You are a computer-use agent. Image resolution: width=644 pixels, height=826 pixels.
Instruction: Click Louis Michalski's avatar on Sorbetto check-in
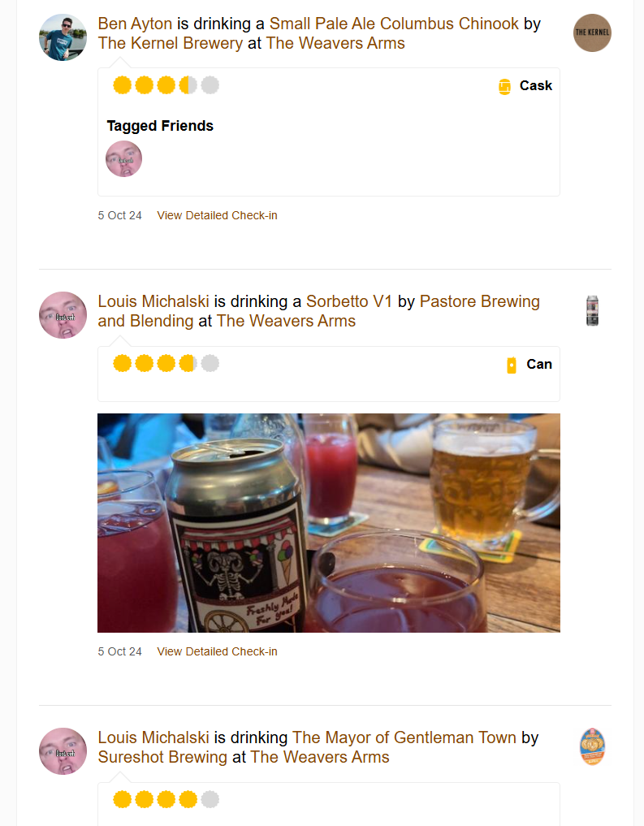click(x=63, y=315)
